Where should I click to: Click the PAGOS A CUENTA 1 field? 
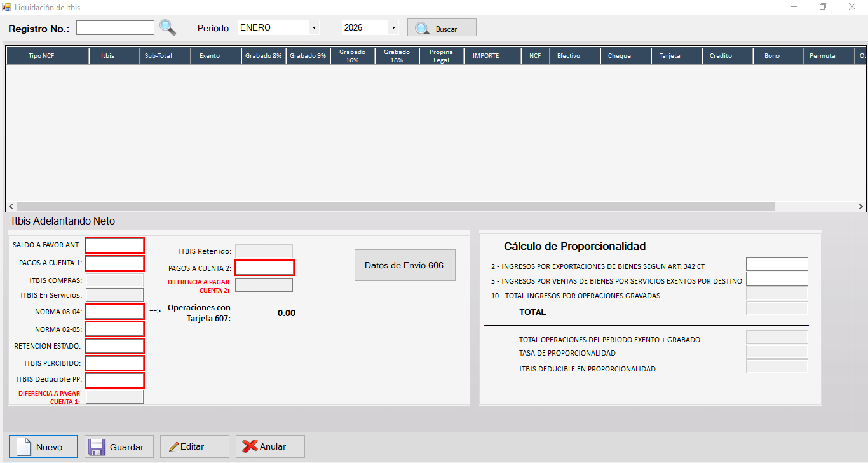114,263
